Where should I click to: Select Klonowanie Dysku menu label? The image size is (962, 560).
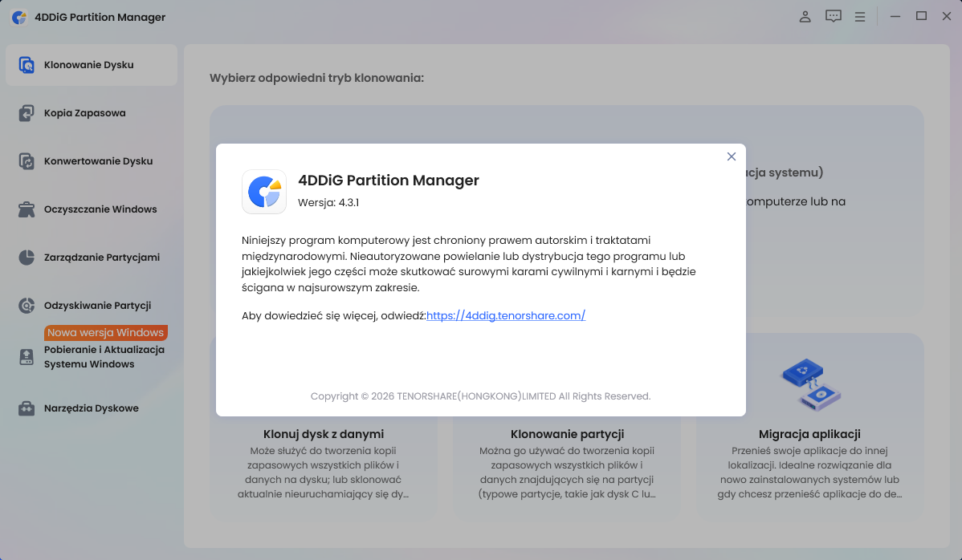click(x=89, y=65)
